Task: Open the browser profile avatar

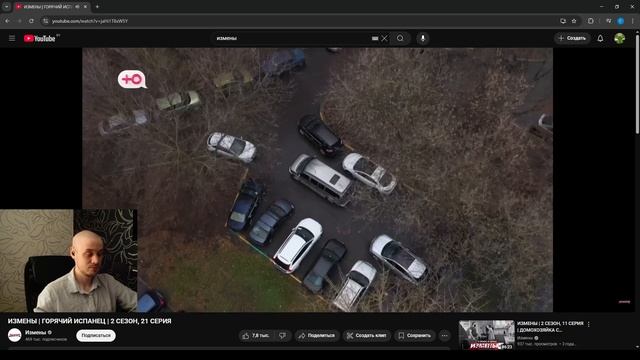Action: pyautogui.click(x=621, y=21)
